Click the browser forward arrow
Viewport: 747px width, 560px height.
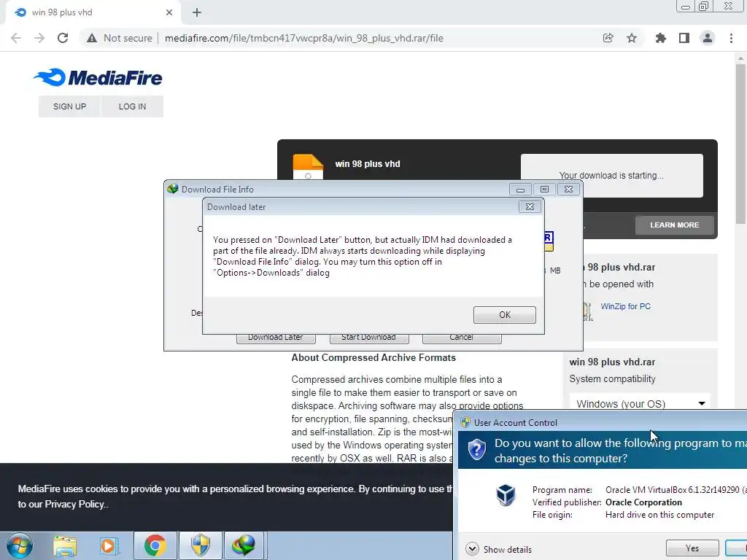point(39,38)
